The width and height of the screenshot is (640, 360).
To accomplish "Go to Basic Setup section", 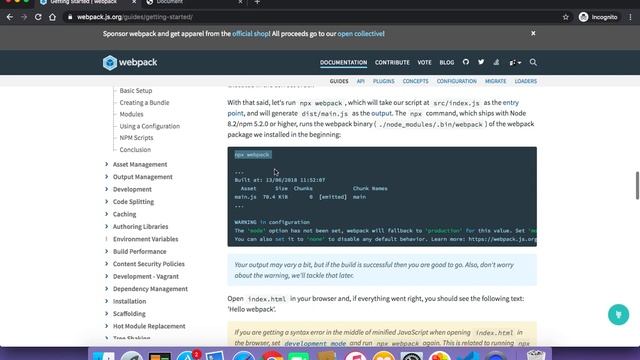I will 136,91.
